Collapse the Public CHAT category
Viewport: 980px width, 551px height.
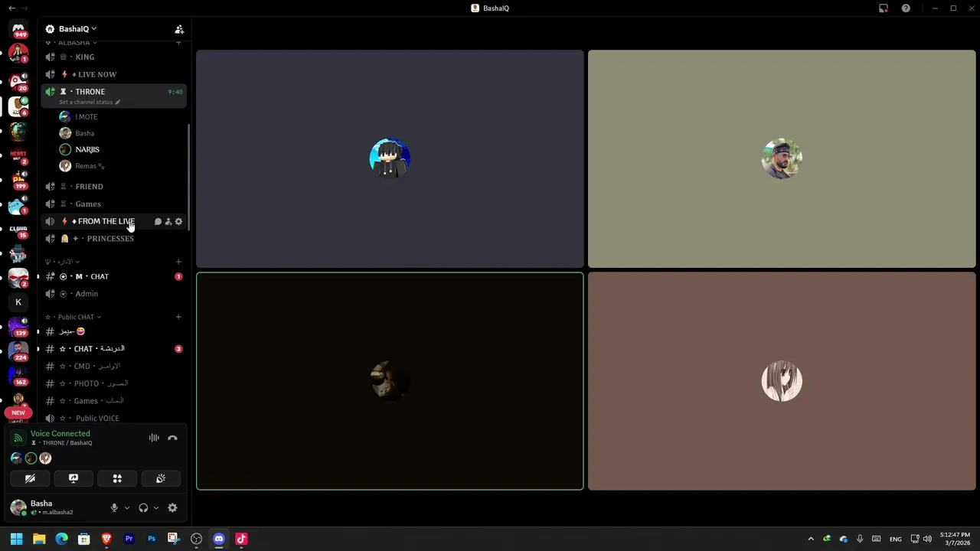[x=73, y=317]
